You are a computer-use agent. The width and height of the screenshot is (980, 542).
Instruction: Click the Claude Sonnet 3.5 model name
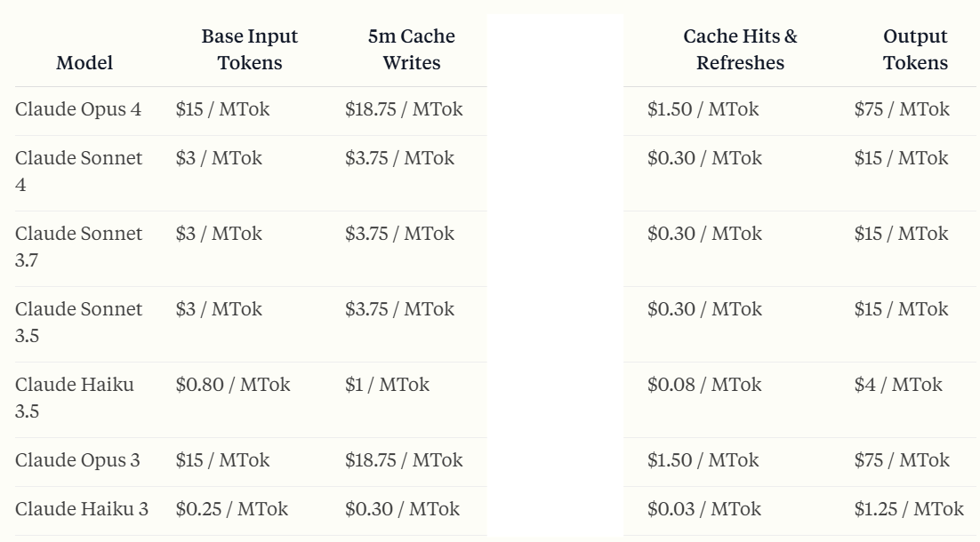pyautogui.click(x=79, y=323)
